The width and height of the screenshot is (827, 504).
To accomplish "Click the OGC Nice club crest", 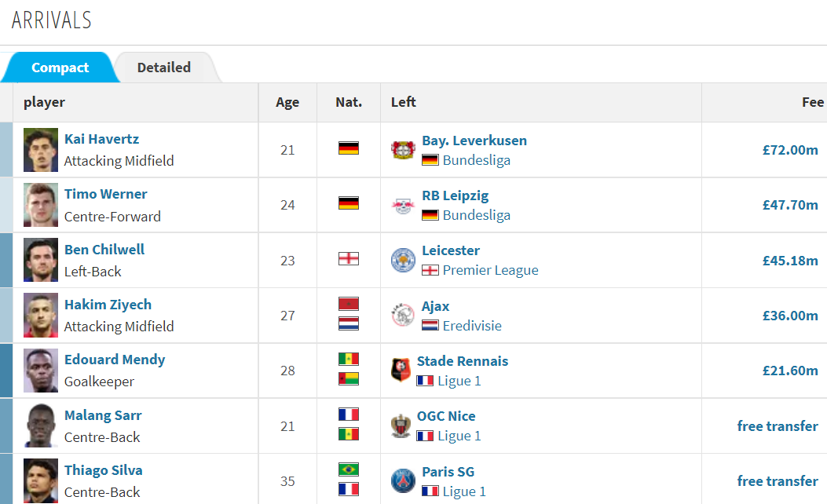I will coord(401,426).
